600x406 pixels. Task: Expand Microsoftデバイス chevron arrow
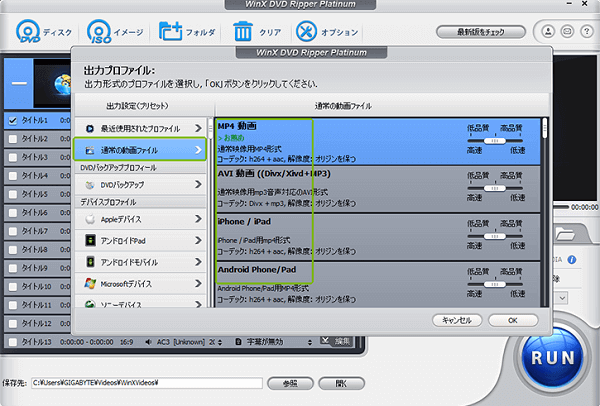tap(198, 283)
